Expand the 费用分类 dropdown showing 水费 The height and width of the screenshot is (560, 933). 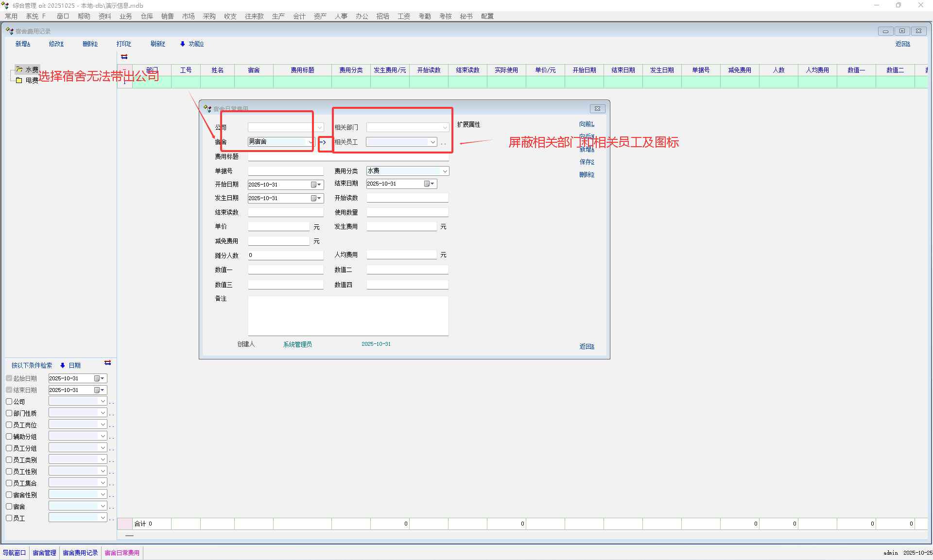coord(445,171)
